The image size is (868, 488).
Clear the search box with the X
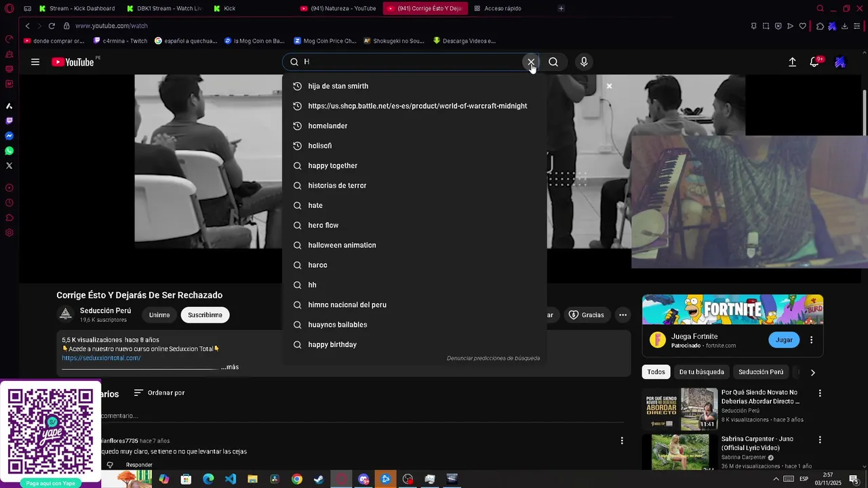pos(531,62)
